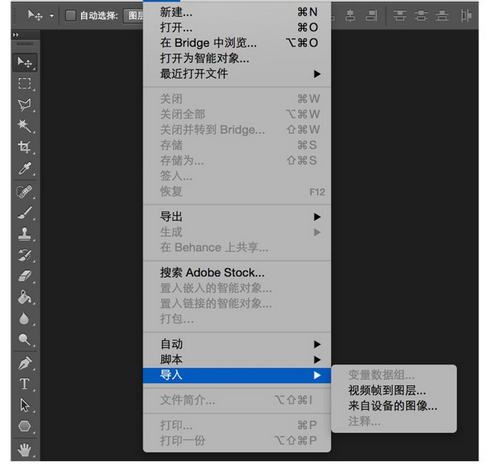
Task: Toggle the 自动选择 checkbox
Action: pyautogui.click(x=70, y=15)
